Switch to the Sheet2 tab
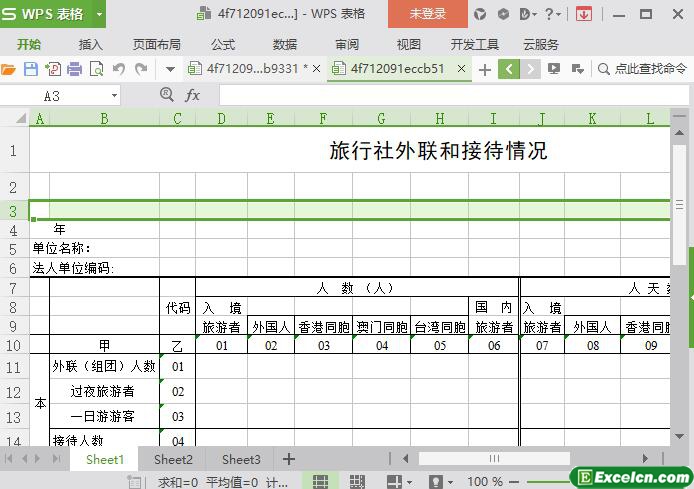Image resolution: width=694 pixels, height=489 pixels. 173,459
